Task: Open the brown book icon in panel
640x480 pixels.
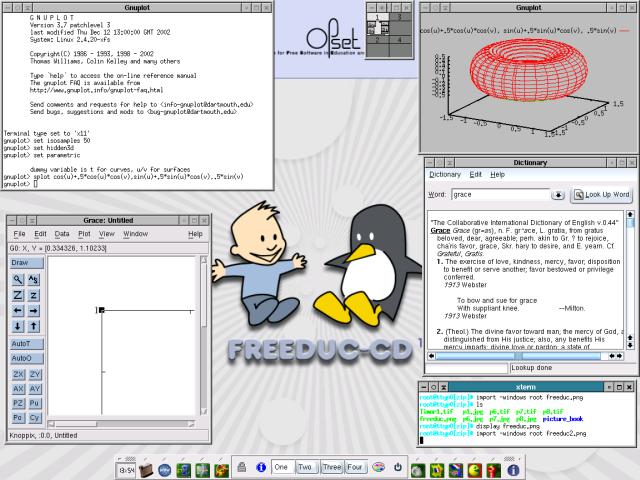Action: (x=146, y=470)
